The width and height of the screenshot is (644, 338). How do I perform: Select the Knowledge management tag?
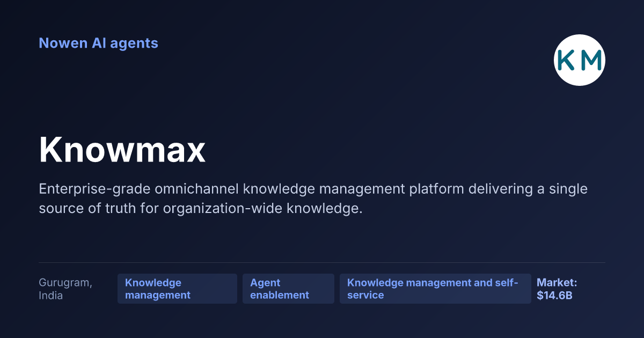pos(177,289)
